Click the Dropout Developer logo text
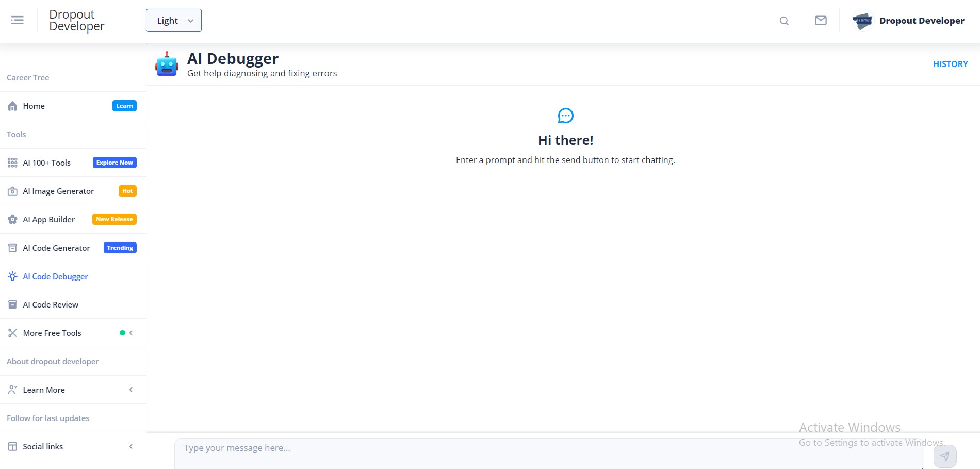 click(x=77, y=21)
